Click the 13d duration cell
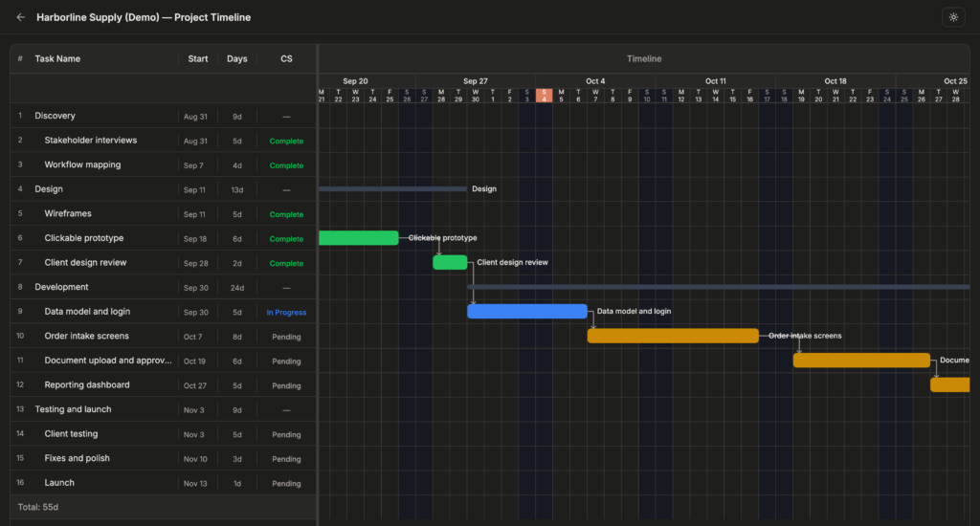This screenshot has height=526, width=980. (x=237, y=190)
